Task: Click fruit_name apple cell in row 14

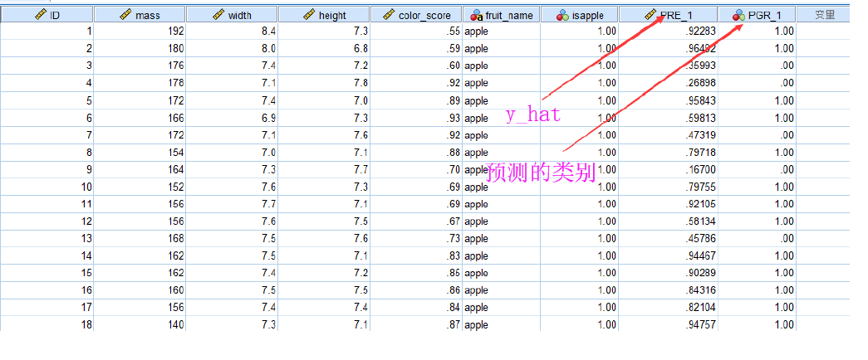Action: pos(502,256)
